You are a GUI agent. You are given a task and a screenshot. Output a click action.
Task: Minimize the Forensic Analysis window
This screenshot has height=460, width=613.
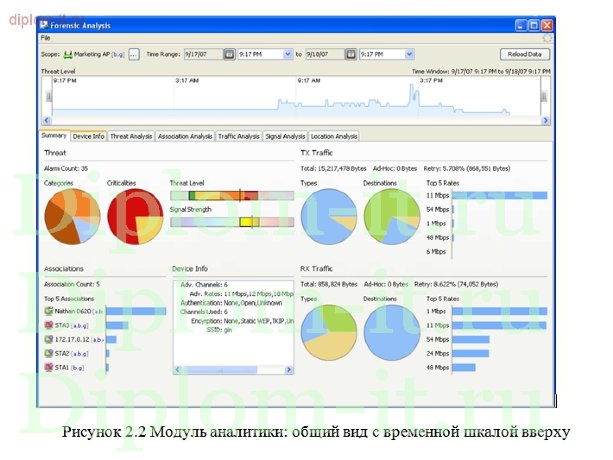click(520, 25)
